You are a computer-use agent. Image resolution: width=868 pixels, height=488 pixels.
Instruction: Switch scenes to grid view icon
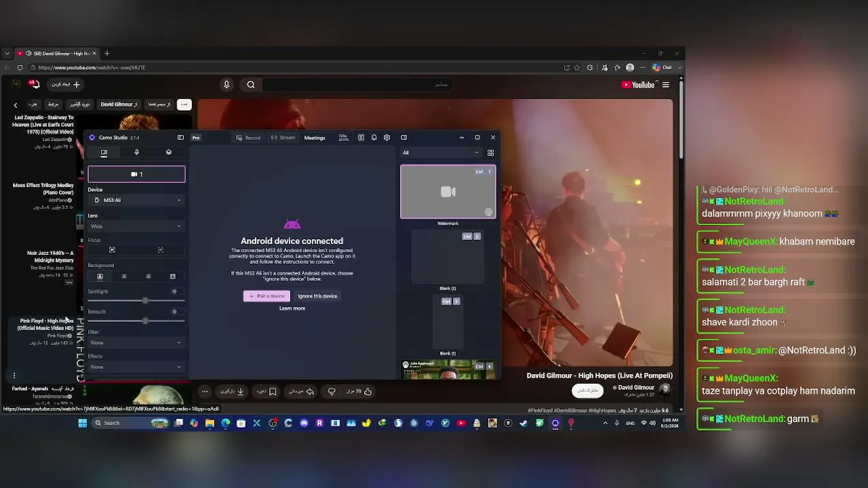click(x=490, y=152)
